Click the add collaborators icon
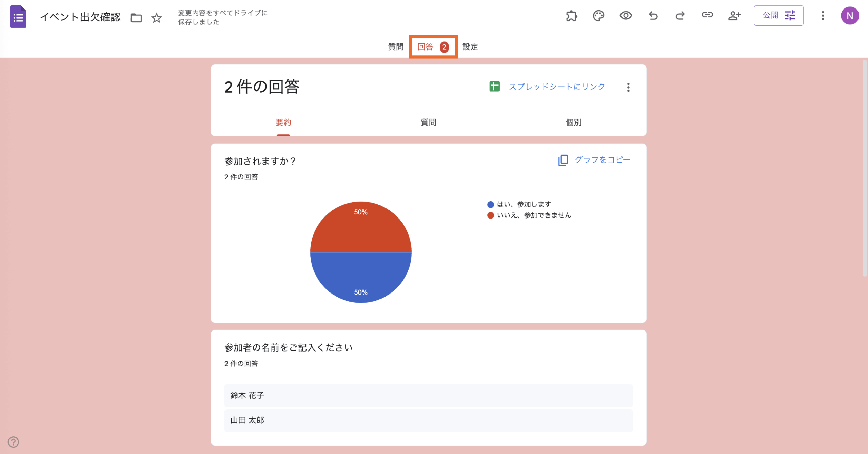The height and width of the screenshot is (454, 868). tap(734, 16)
